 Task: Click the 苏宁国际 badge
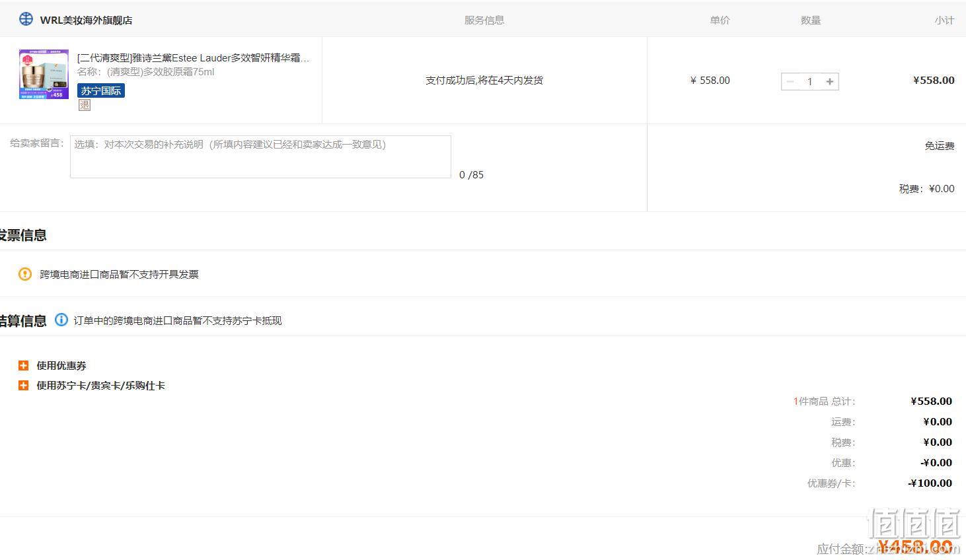101,90
